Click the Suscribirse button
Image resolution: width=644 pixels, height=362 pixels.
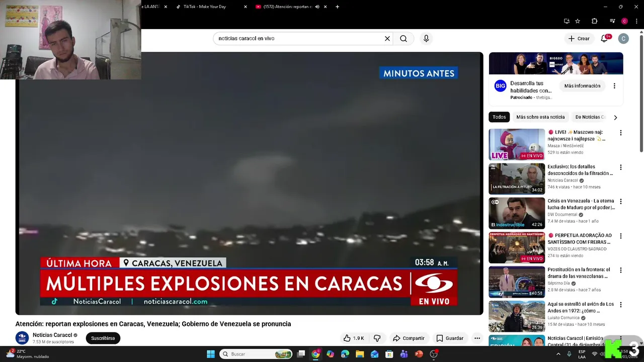tap(103, 338)
